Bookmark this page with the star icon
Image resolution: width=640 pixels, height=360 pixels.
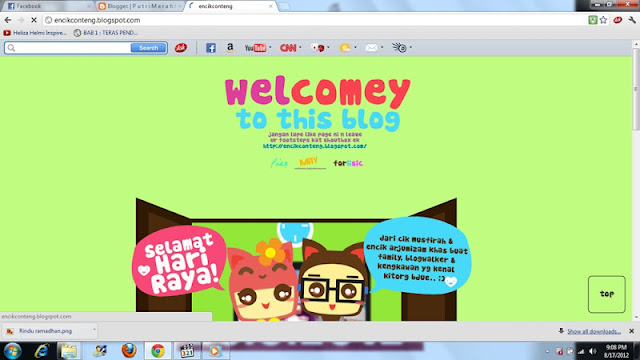pos(603,20)
